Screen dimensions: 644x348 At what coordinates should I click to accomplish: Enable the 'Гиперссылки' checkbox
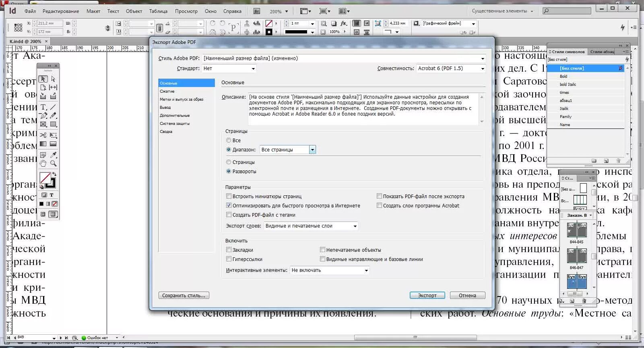click(229, 259)
